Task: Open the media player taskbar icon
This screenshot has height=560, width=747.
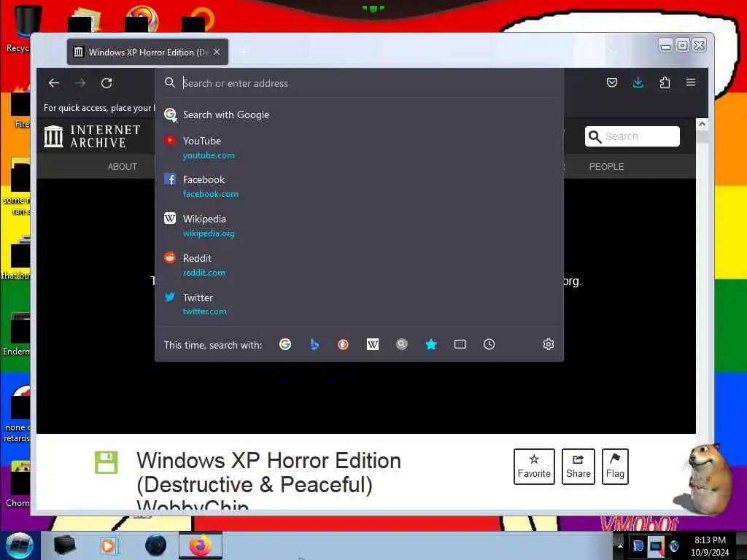Action: click(x=108, y=545)
